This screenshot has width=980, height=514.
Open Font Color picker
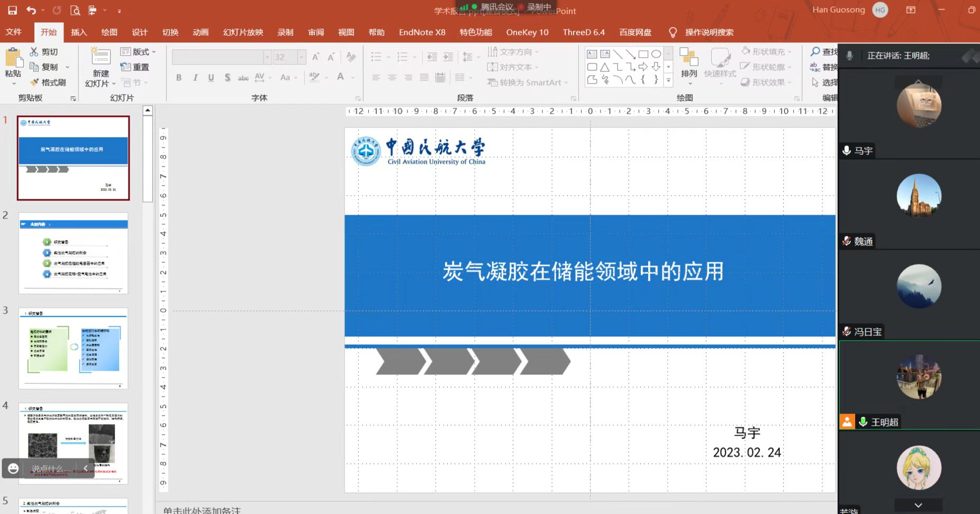pos(352,78)
